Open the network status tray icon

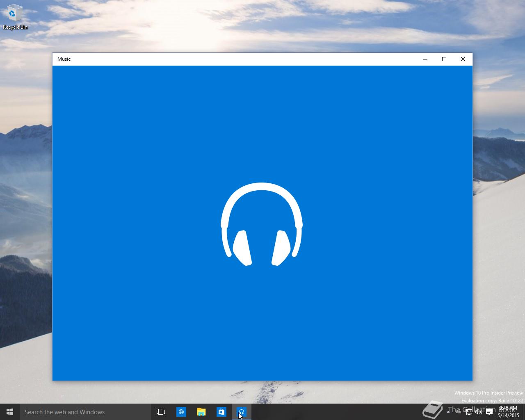[468, 412]
